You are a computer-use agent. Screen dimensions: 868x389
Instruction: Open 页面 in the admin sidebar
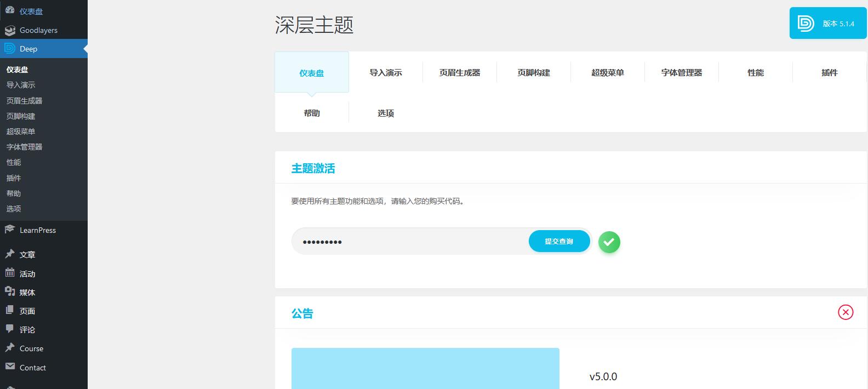[x=27, y=311]
